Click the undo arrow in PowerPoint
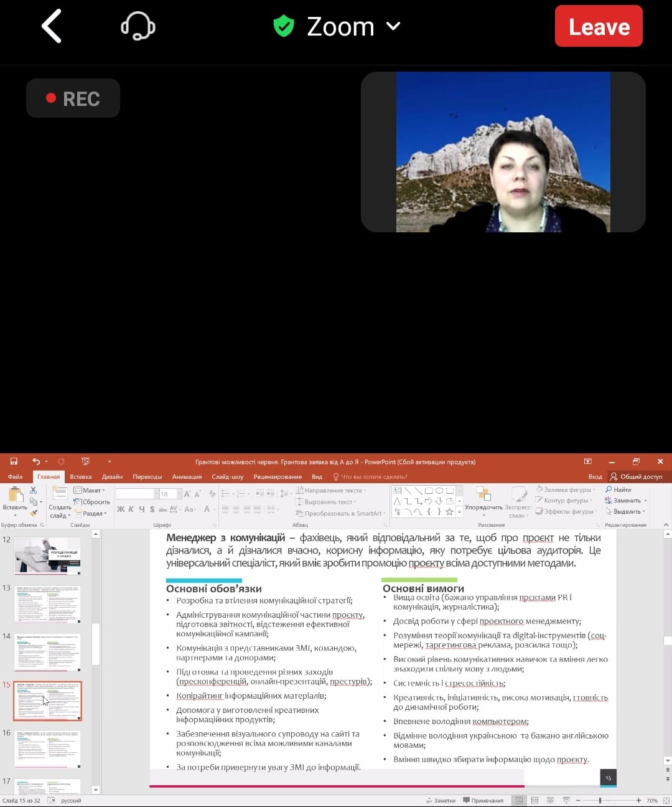This screenshot has height=807, width=672. [36, 461]
